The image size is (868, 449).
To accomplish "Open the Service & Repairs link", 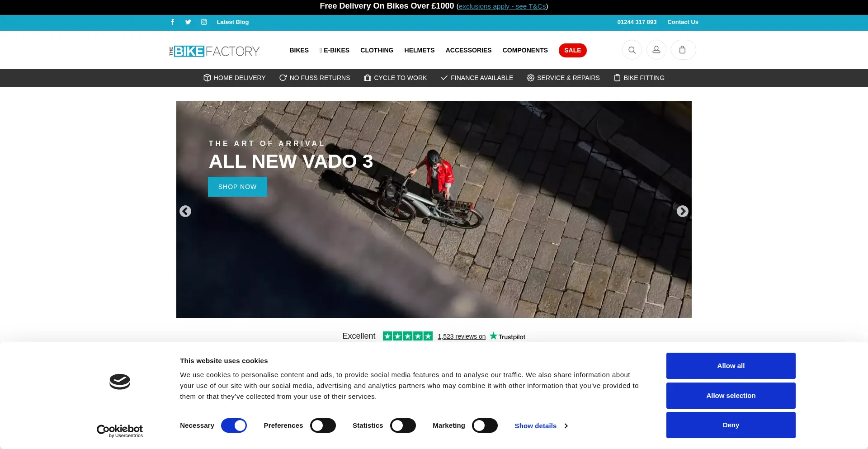I will point(563,78).
